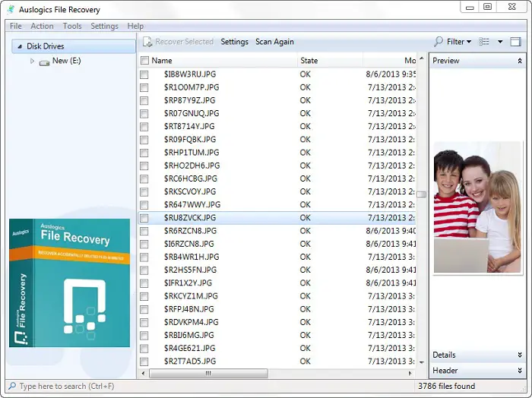Viewport: 532px width, 398px height.
Task: Expand the New (E:) drive node
Action: pyautogui.click(x=32, y=62)
